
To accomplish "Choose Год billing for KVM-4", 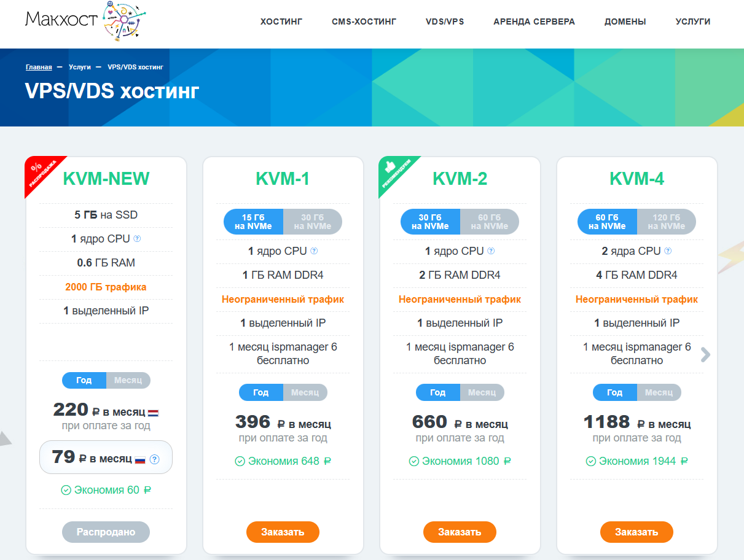I will point(615,392).
